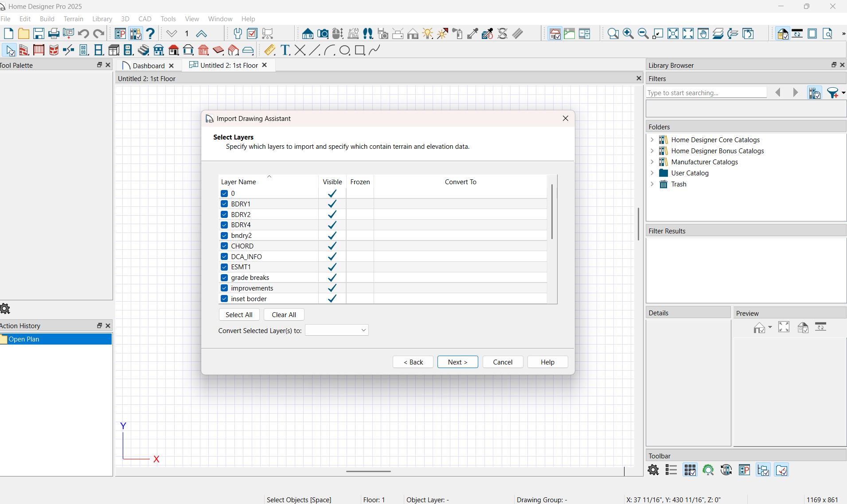Choose the Circle drawing tool
Screen dimensions: 847x504
(344, 50)
